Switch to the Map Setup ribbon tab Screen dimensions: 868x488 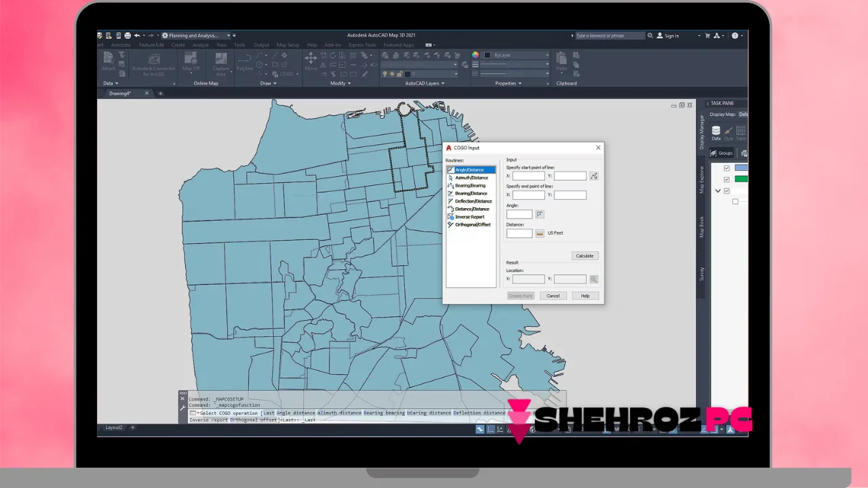tap(288, 45)
